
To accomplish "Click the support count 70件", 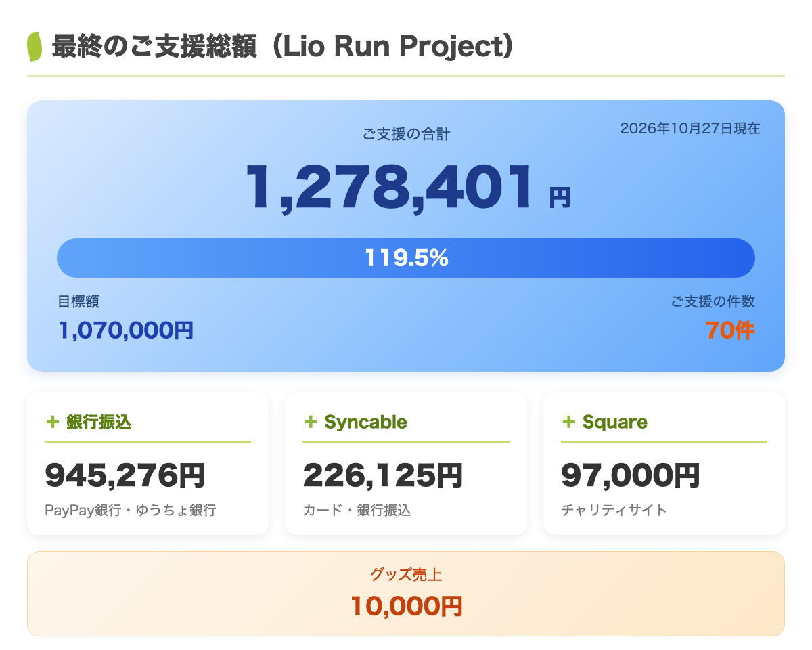I will click(x=729, y=330).
